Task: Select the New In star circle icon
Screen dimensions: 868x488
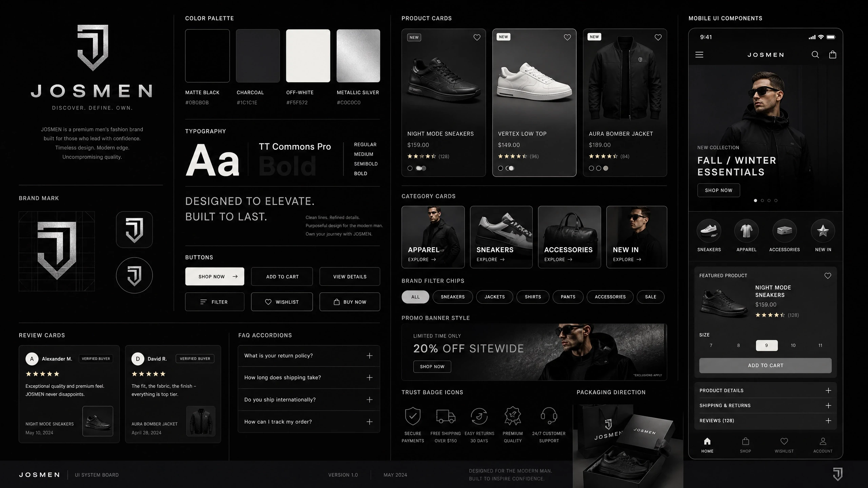Action: click(x=823, y=231)
